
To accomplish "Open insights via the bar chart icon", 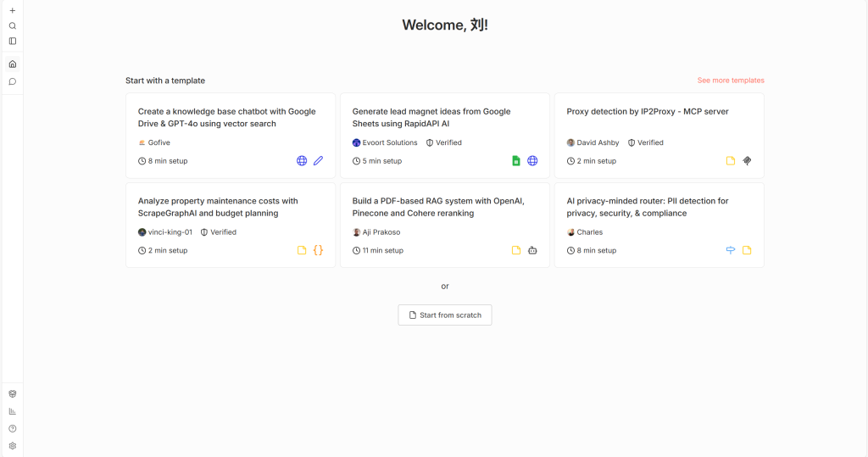I will coord(13,411).
